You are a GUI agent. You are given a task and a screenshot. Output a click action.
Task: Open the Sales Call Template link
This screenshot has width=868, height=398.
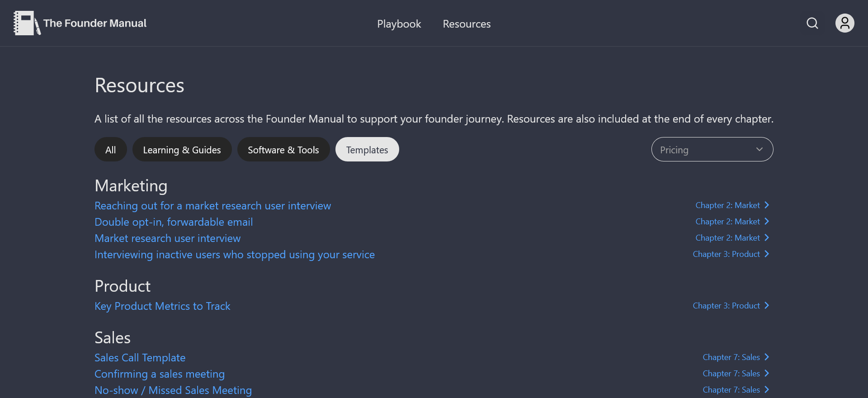pyautogui.click(x=140, y=358)
